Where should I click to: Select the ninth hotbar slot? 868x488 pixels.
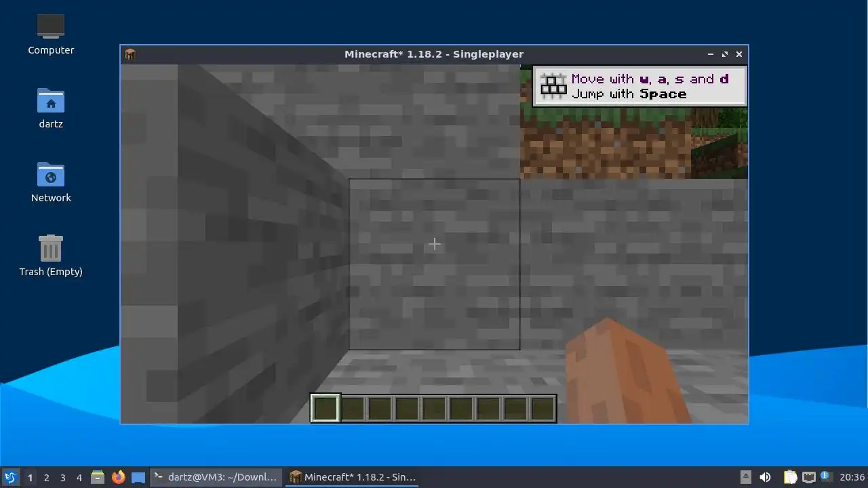(542, 408)
